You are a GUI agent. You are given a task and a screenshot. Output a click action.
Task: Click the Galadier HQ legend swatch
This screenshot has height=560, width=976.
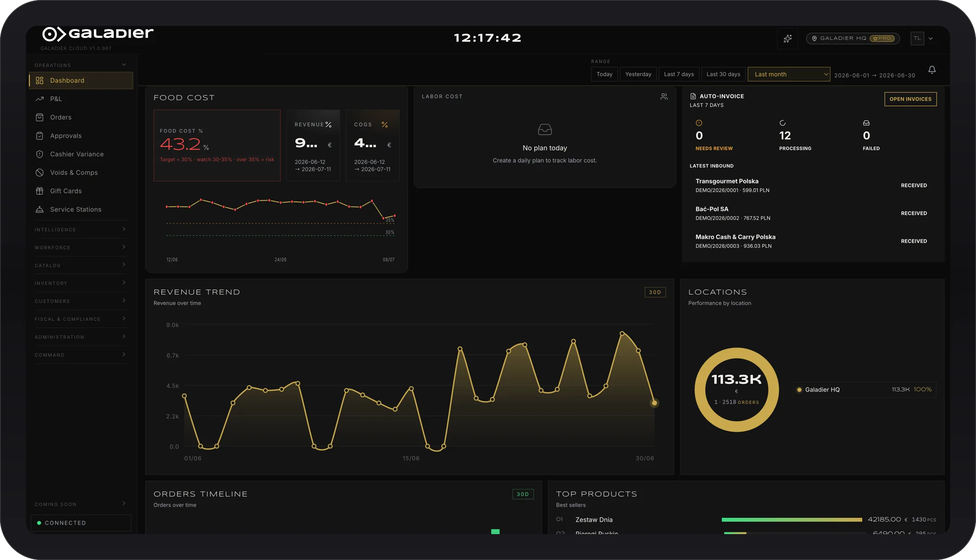click(x=799, y=390)
